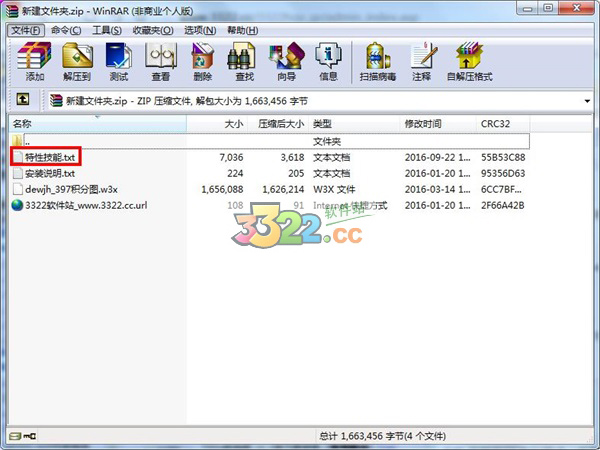Sort by 修改时间 column header

pos(438,124)
